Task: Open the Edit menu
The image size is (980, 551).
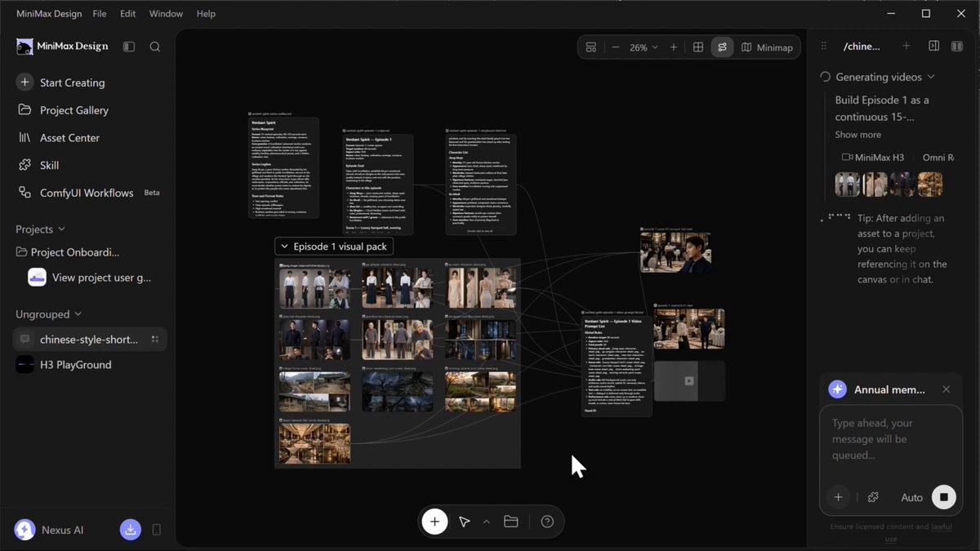Action: 127,14
